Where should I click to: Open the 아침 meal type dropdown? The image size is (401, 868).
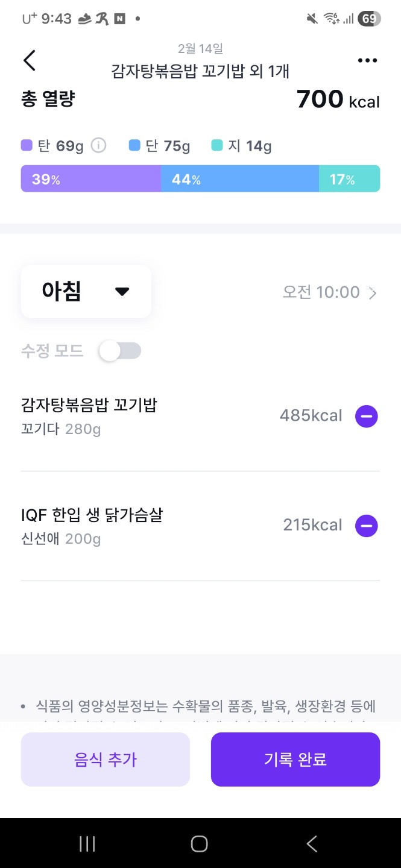pos(86,292)
